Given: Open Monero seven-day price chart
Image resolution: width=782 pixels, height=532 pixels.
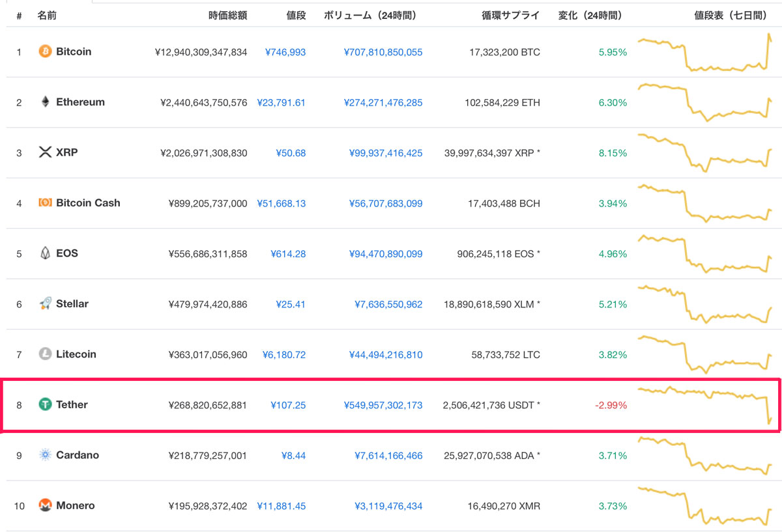Looking at the screenshot, I should coord(705,506).
